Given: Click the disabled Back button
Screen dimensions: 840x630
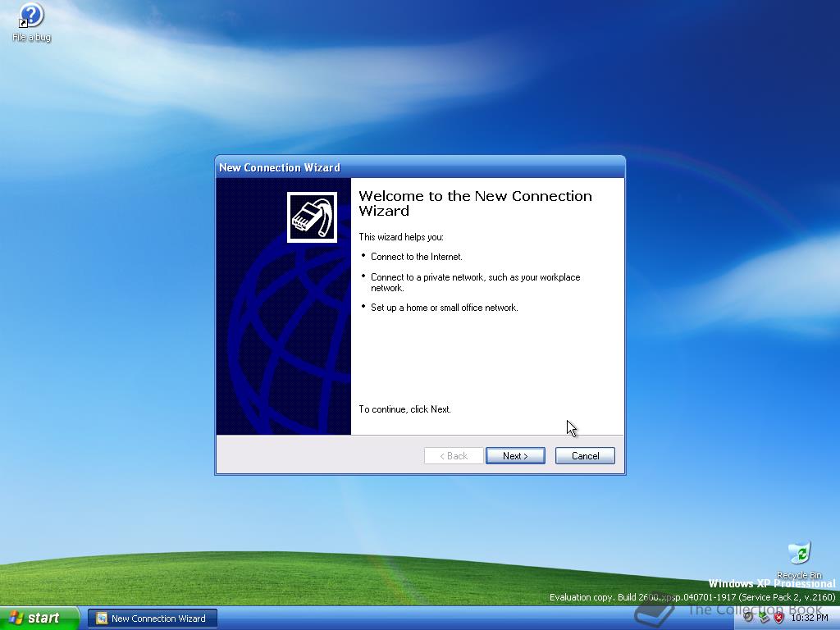Looking at the screenshot, I should [x=454, y=455].
